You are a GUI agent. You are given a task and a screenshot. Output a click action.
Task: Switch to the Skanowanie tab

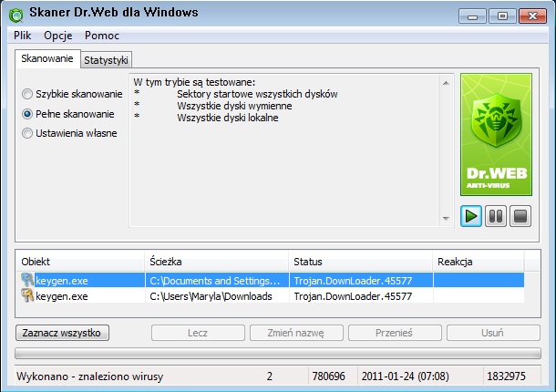pos(47,58)
